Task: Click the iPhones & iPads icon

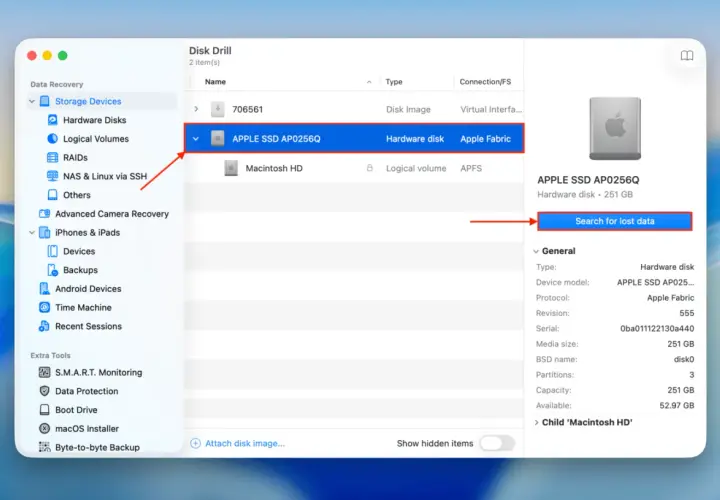Action: (x=45, y=232)
